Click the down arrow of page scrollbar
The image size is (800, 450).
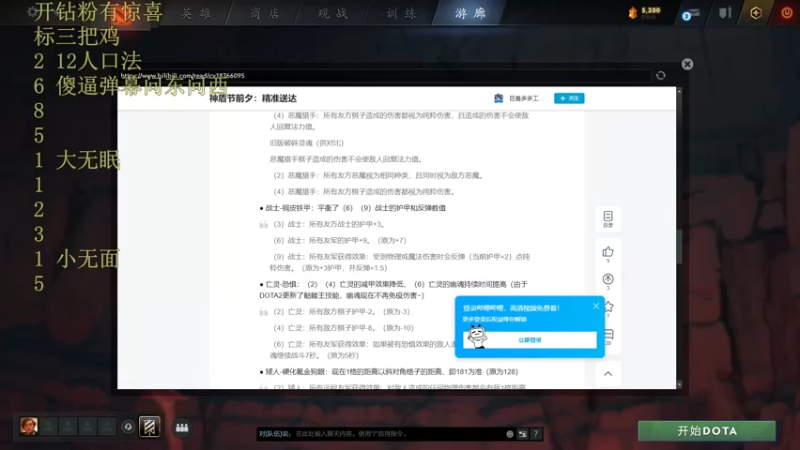coord(679,385)
